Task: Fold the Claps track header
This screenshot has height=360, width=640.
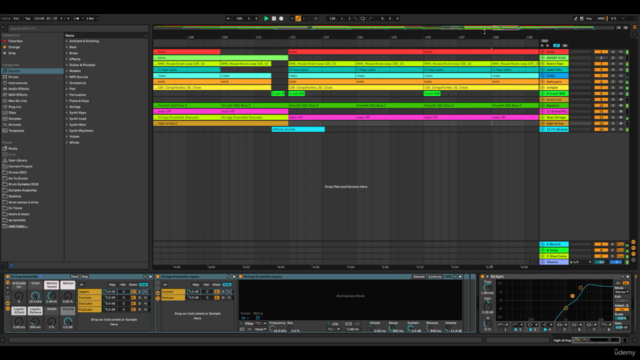Action: click(543, 76)
